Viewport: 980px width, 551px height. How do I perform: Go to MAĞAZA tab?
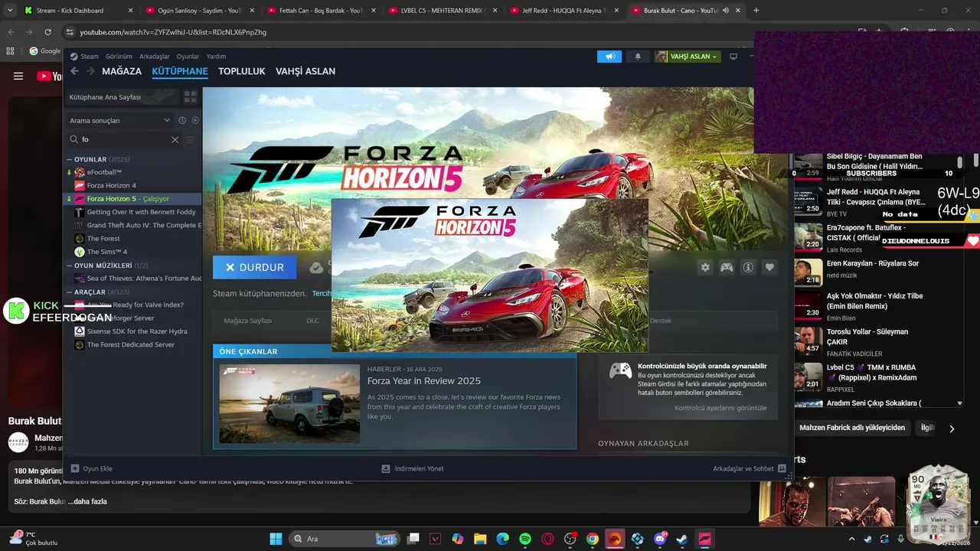click(x=122, y=71)
